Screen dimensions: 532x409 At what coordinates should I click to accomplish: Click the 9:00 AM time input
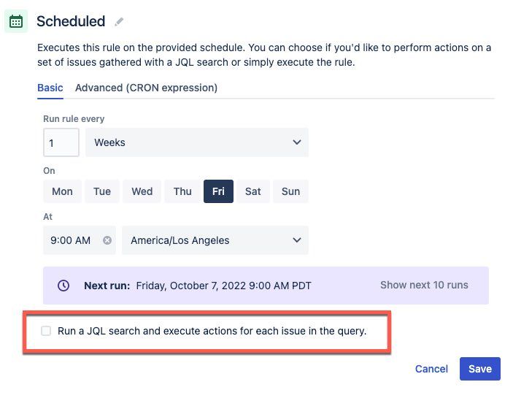[72, 240]
